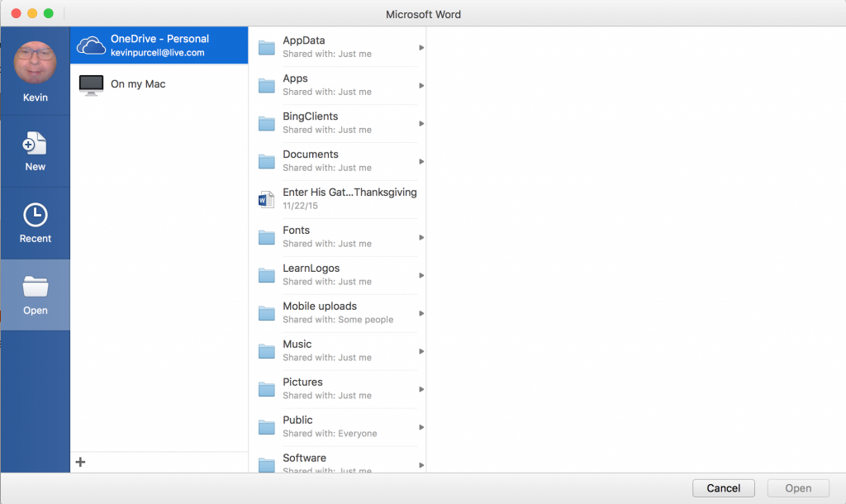Select the Documents folder name
This screenshot has width=846, height=504.
(x=311, y=155)
